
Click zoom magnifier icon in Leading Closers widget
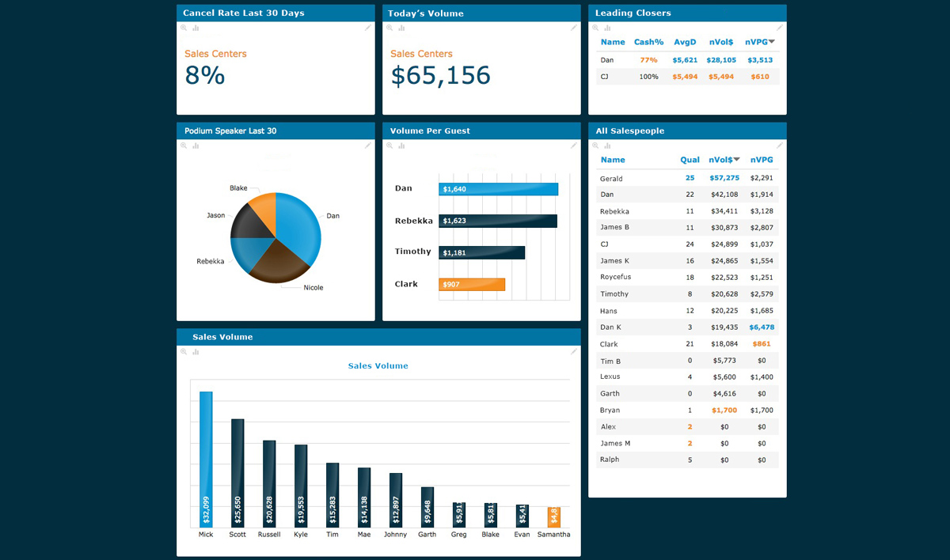595,28
